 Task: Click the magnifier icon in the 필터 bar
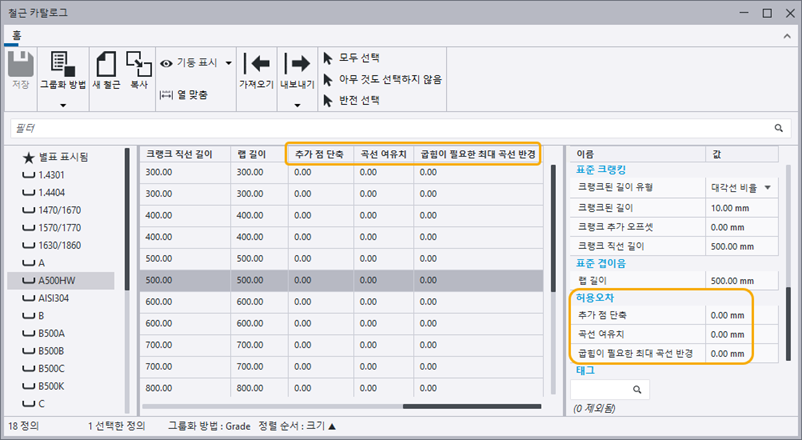[x=778, y=129]
